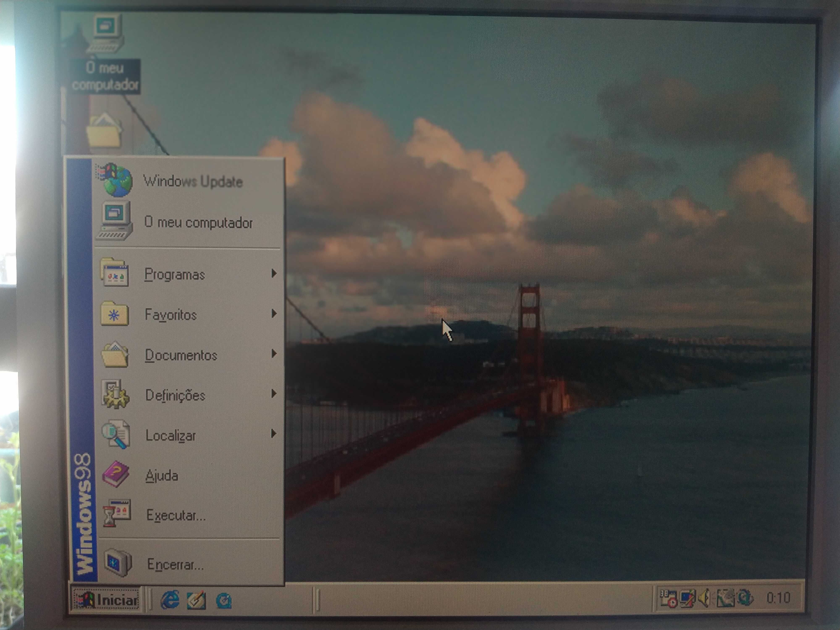Launch Internet Explorer from Quick Launch
Screen dimensions: 840x630
[x=170, y=600]
